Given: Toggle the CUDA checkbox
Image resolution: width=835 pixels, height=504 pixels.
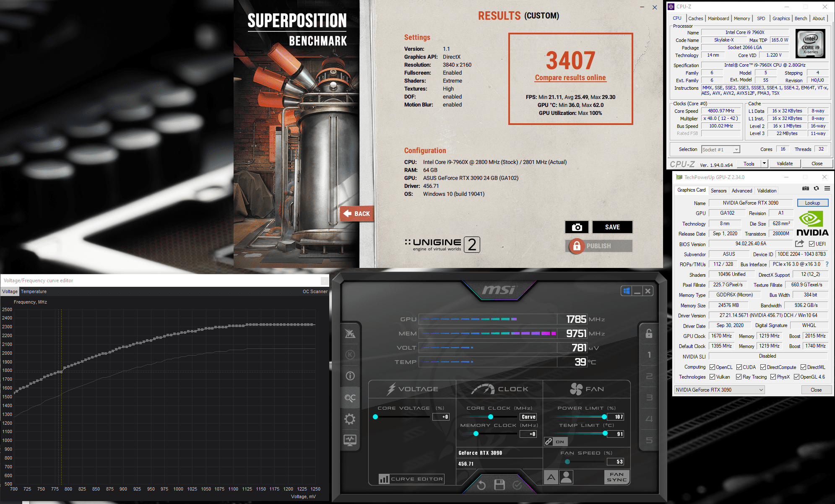Looking at the screenshot, I should coord(739,367).
